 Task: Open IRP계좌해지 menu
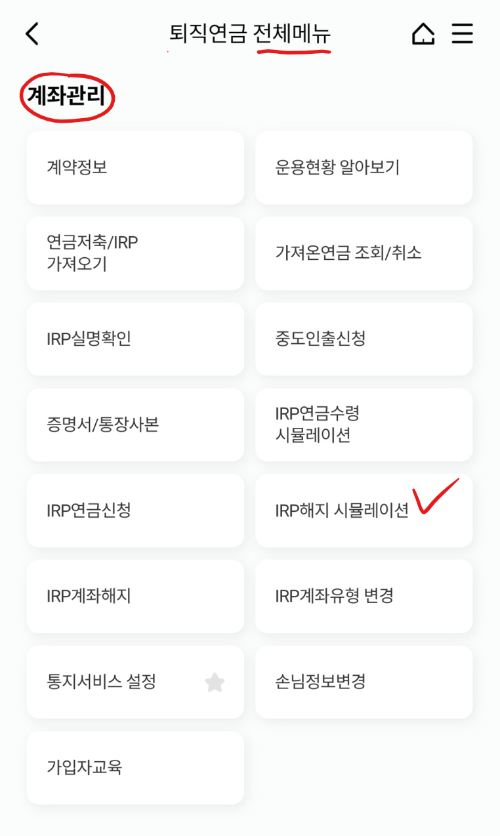135,597
